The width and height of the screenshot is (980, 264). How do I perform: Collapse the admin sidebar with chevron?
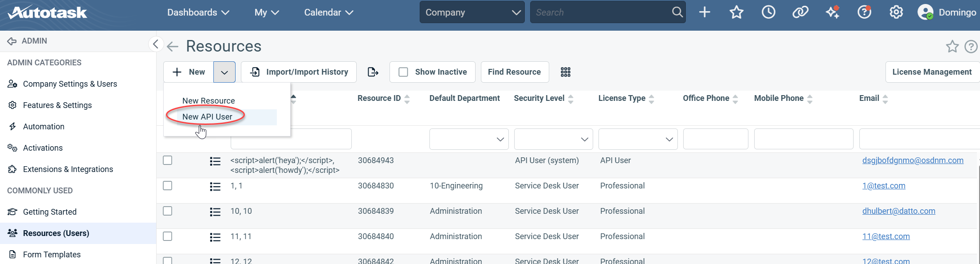(x=155, y=44)
